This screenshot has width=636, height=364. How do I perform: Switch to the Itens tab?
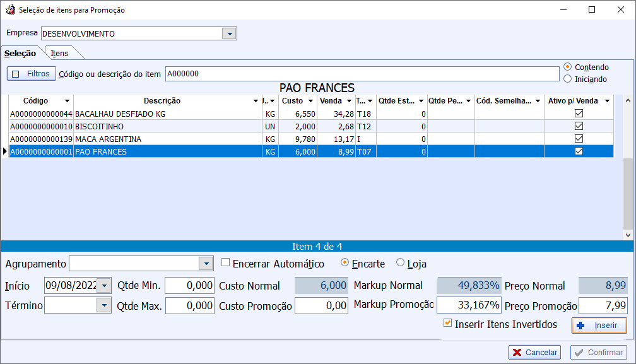(x=60, y=54)
